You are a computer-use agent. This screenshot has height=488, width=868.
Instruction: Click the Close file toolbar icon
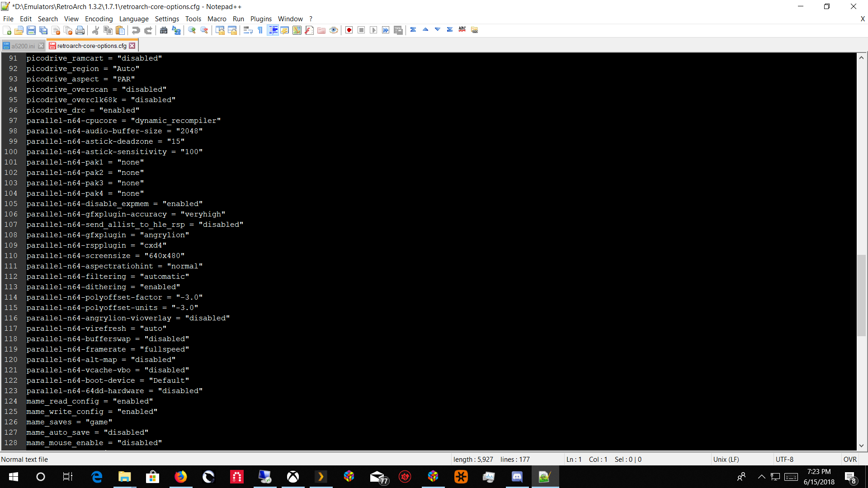tap(56, 30)
